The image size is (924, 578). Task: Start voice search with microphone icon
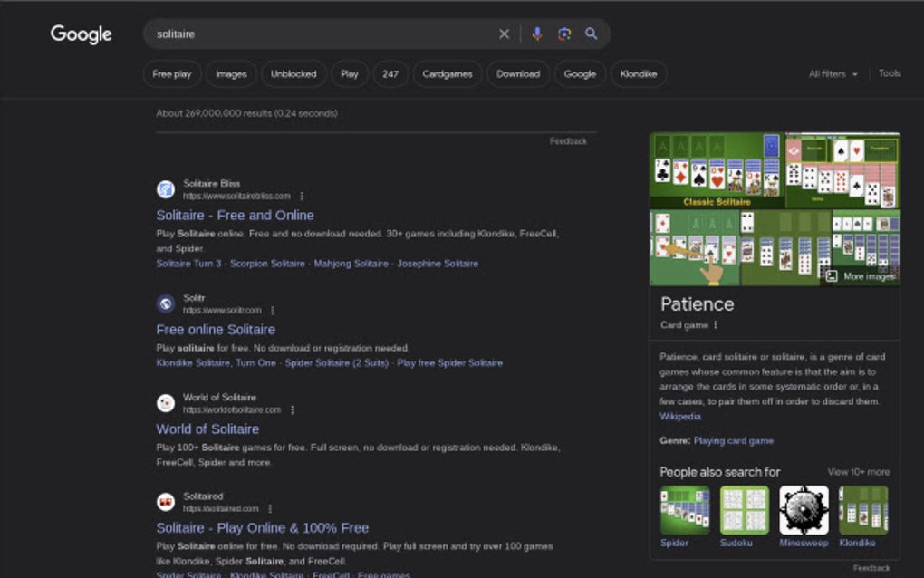point(537,34)
